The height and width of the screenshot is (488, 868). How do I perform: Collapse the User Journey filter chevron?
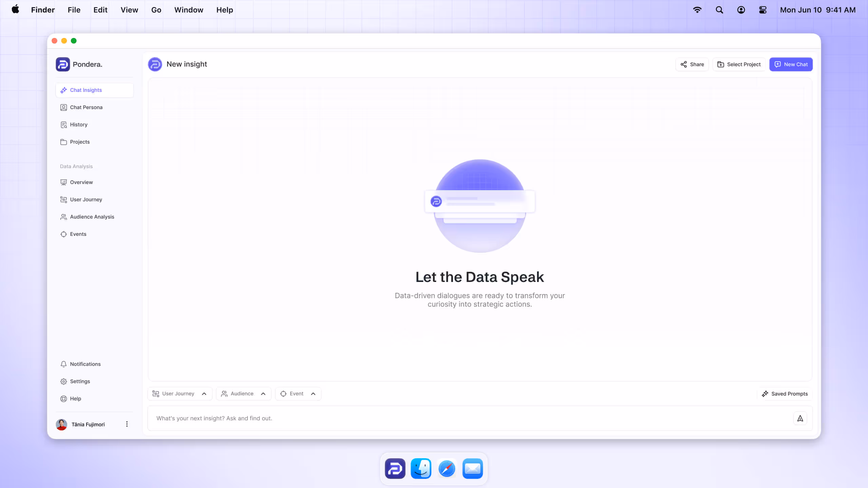[204, 393]
